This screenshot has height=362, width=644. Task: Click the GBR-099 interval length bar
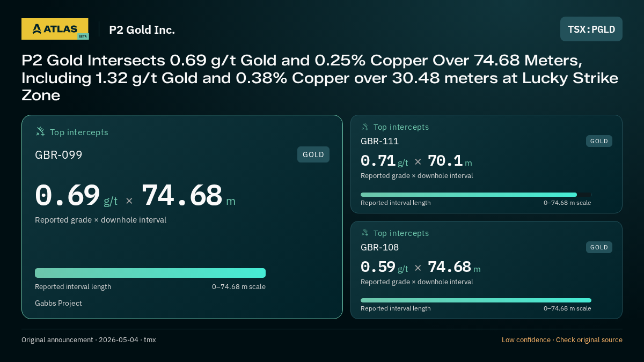[150, 273]
